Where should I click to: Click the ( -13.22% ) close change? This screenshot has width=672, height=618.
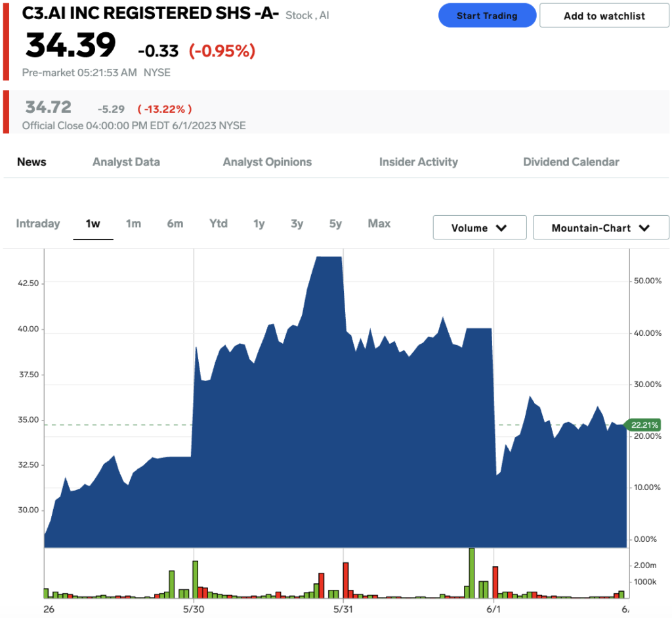[165, 110]
